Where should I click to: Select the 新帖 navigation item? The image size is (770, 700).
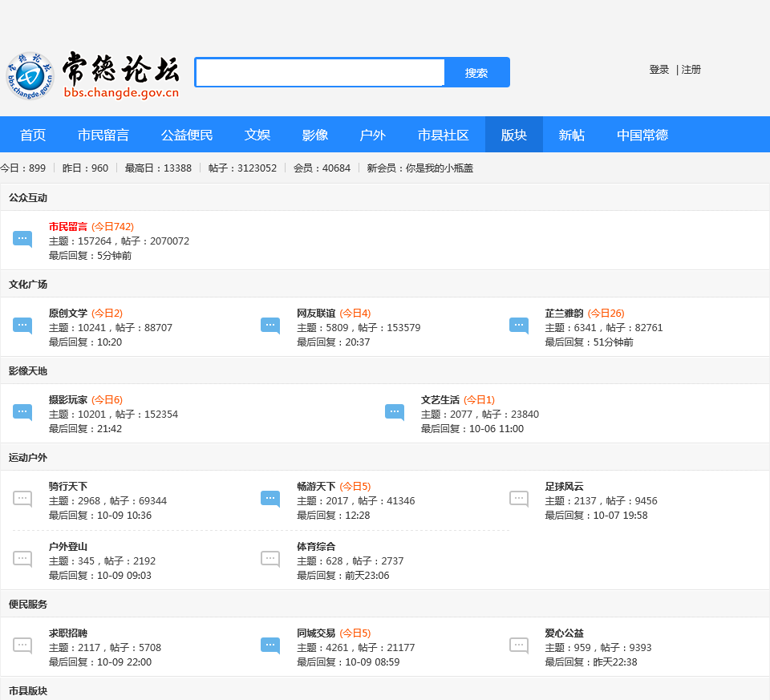coord(572,135)
